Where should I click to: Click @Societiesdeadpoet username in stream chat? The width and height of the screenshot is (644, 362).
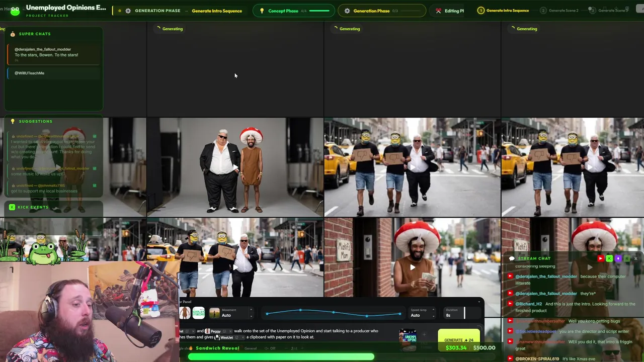[x=535, y=331]
